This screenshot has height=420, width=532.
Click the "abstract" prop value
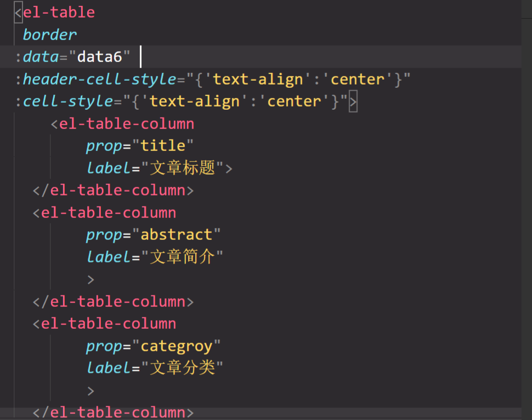tap(176, 235)
